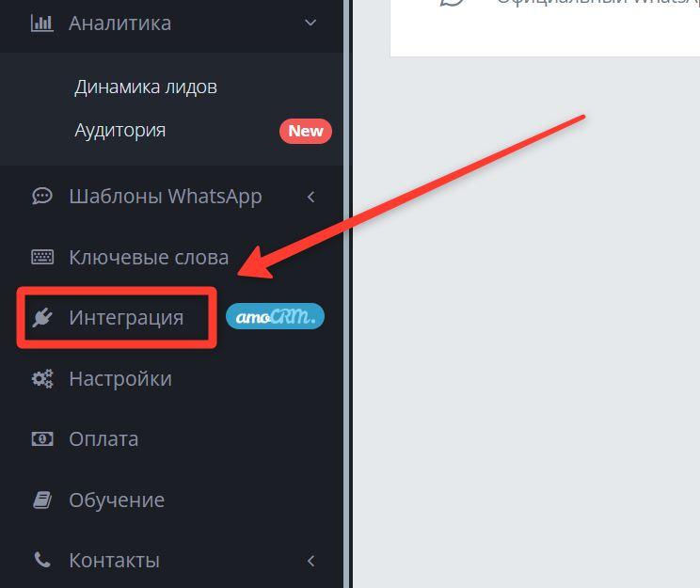Open the Динамика лидов submenu item
Viewport: 700px width, 588px height.
pos(146,87)
